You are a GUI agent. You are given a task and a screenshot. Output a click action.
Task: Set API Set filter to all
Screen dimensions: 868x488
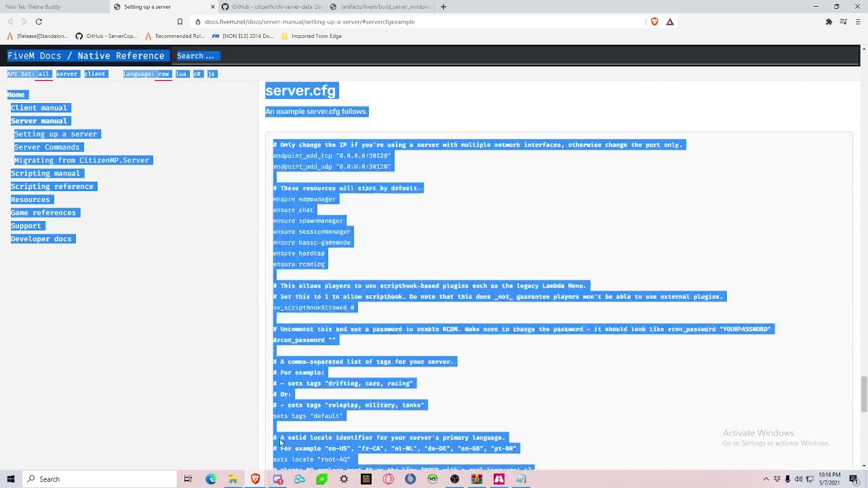click(x=43, y=74)
